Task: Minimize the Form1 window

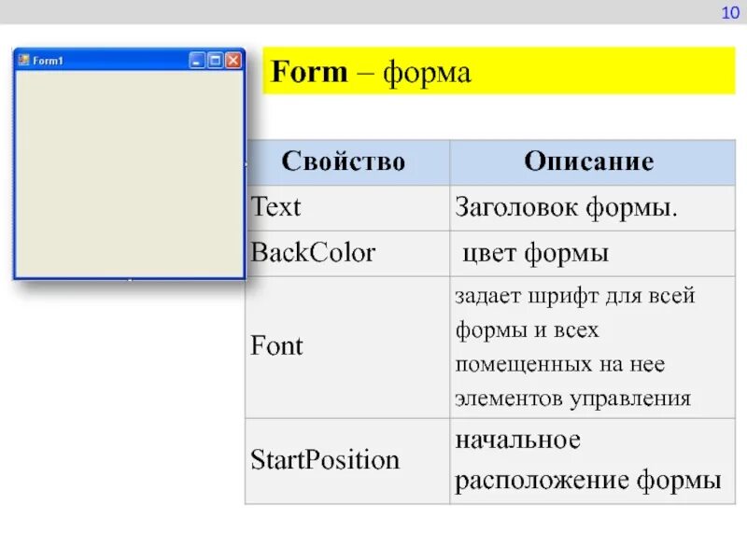Action: click(x=196, y=61)
